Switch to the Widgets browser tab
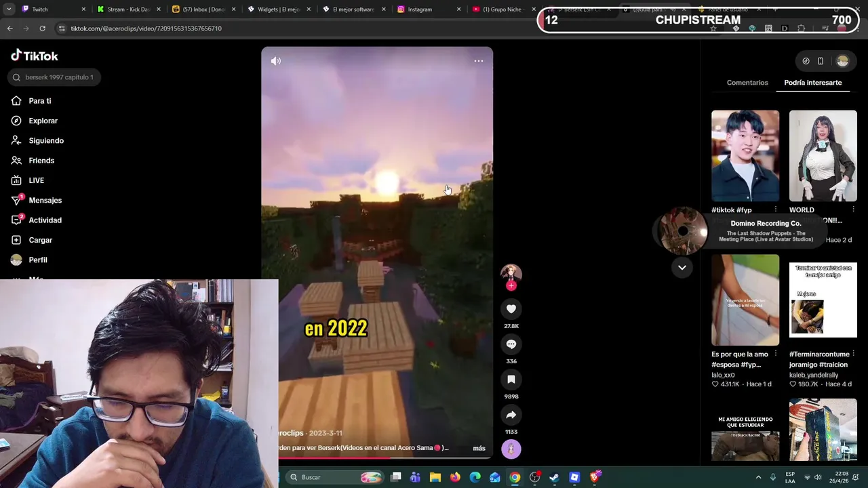Image resolution: width=868 pixels, height=488 pixels. 279,9
